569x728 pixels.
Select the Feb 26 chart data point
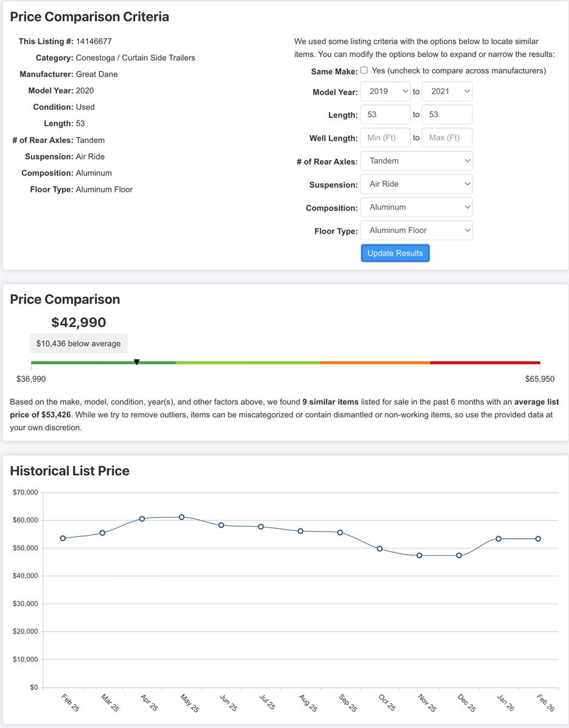coord(538,539)
